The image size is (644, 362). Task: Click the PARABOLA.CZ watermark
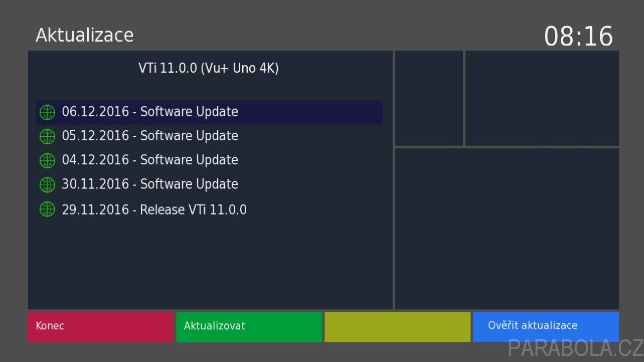[x=576, y=348]
